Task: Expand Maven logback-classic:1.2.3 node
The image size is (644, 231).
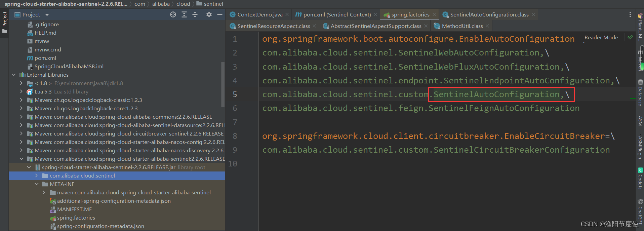Action: tap(21, 100)
